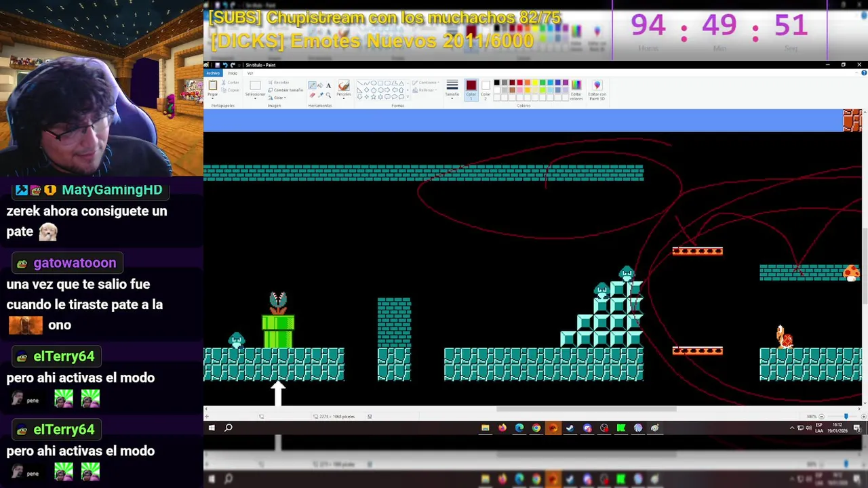
Task: Select the Color picker eyedropper tool
Action: 320,95
